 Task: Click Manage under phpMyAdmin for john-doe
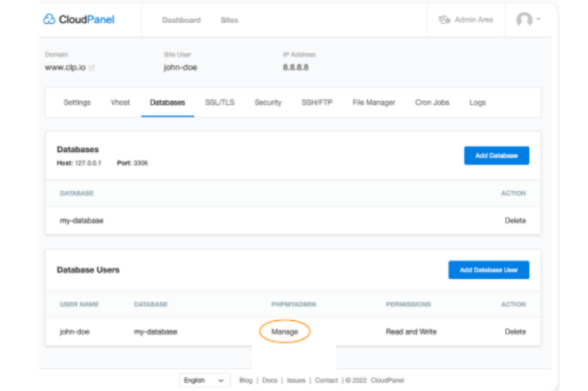[x=284, y=331]
